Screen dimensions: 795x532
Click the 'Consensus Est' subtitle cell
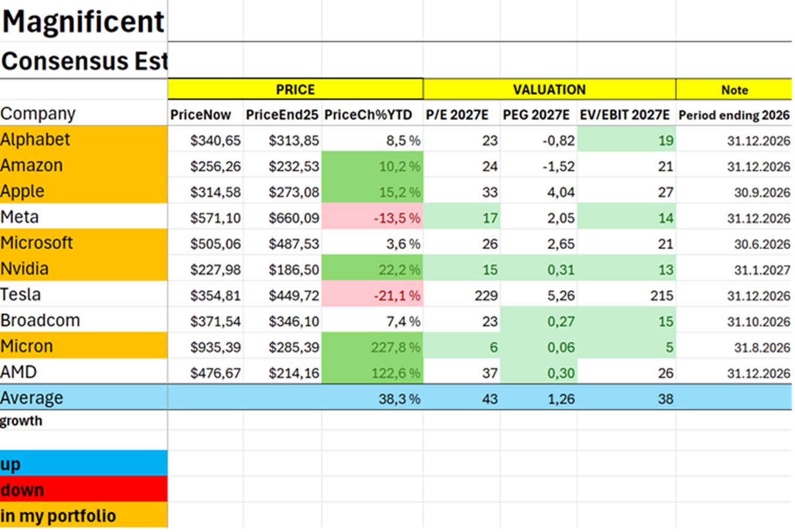[x=83, y=61]
